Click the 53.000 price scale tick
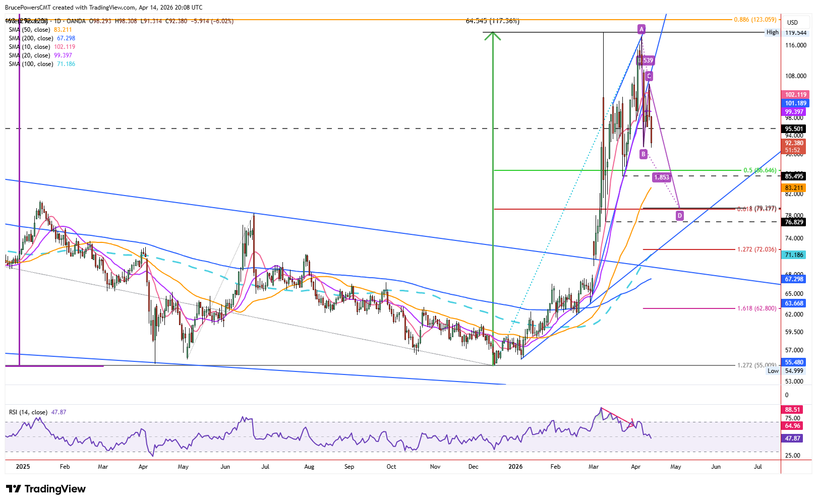 tap(794, 382)
